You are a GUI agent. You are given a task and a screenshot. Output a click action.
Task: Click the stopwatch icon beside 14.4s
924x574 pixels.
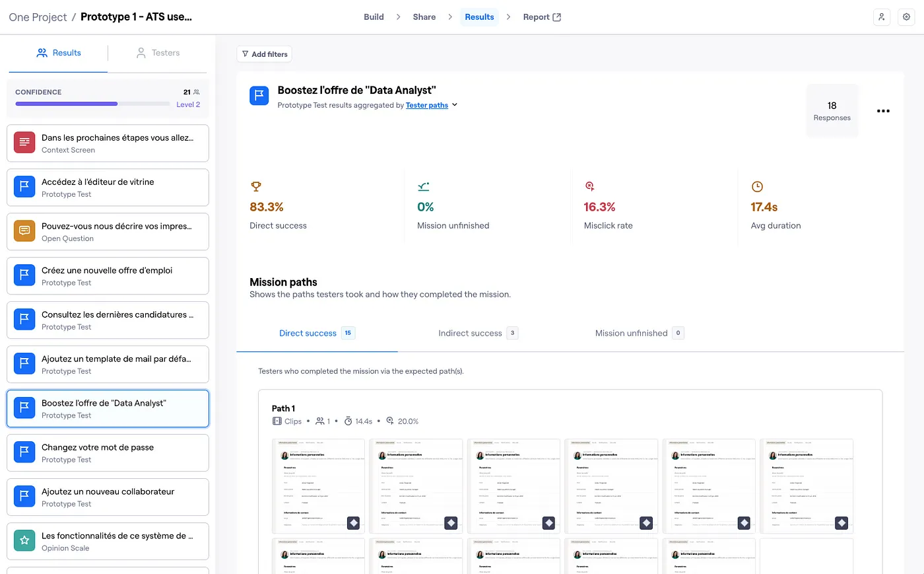[x=348, y=421]
